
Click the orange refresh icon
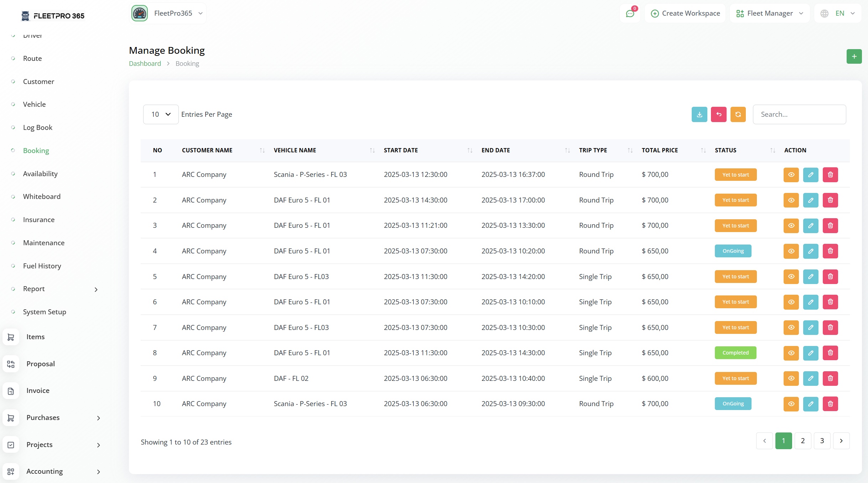tap(738, 114)
